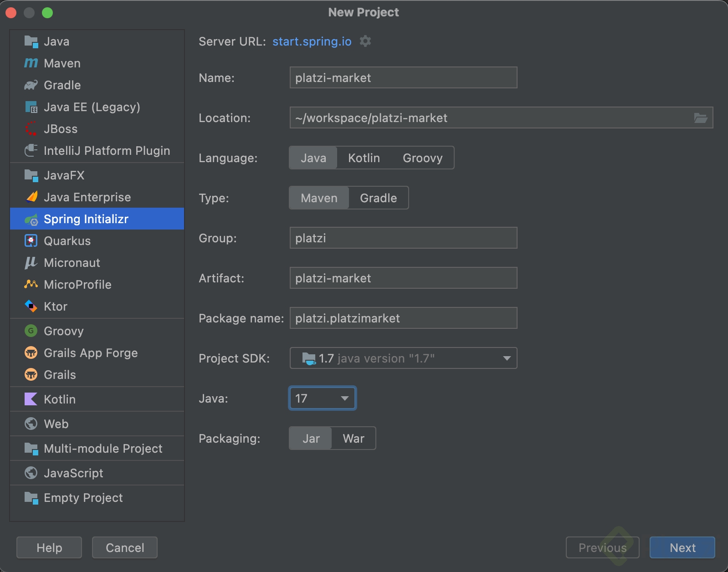The width and height of the screenshot is (728, 572).
Task: Select the Java Enterprise entry text
Action: (87, 197)
